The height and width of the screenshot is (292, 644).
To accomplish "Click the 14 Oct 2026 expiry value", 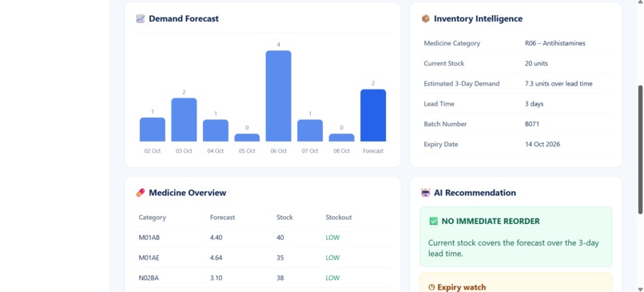I will [x=543, y=144].
